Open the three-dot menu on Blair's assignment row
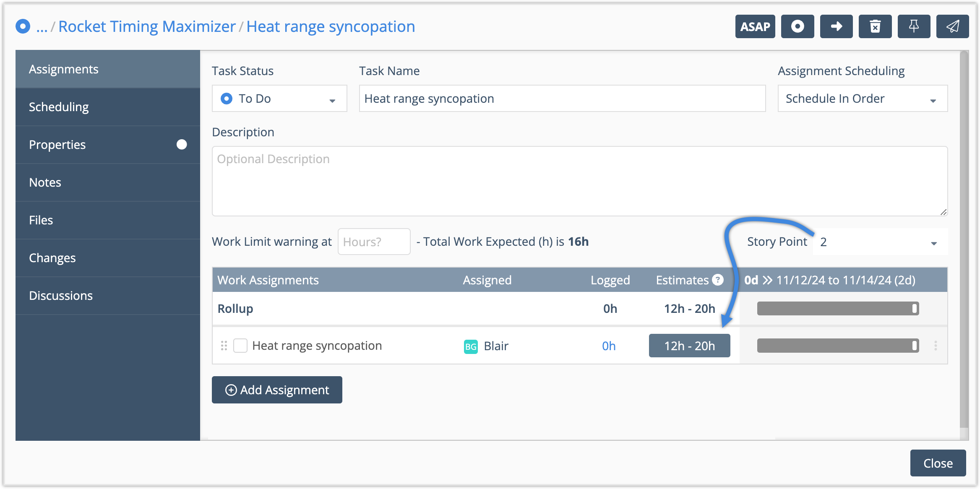Screen dimensions: 980x489 point(936,346)
